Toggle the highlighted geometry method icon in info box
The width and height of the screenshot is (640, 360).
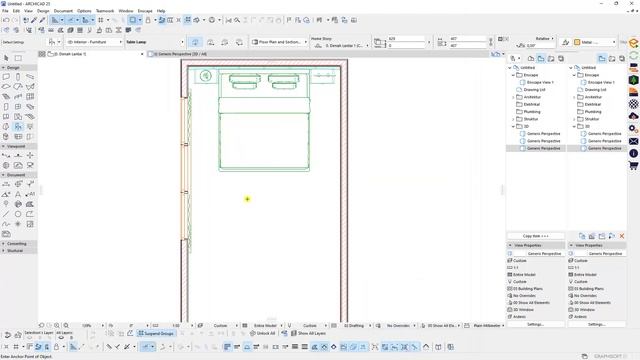[195, 42]
